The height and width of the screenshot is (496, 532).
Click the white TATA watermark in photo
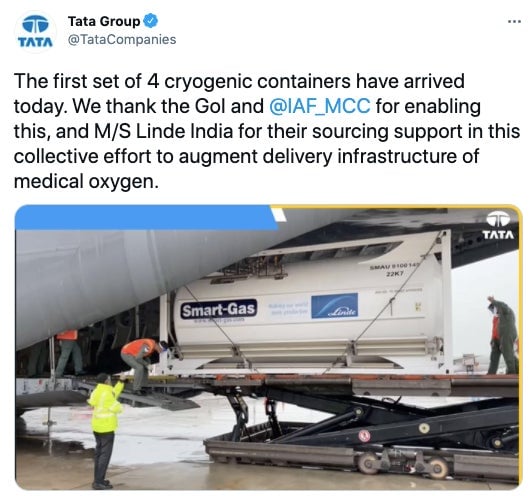click(498, 225)
